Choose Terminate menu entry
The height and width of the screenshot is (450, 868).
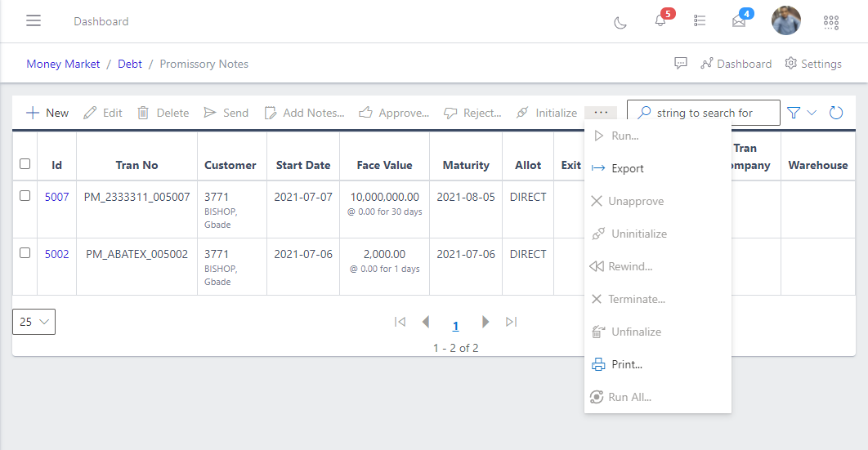click(x=658, y=299)
